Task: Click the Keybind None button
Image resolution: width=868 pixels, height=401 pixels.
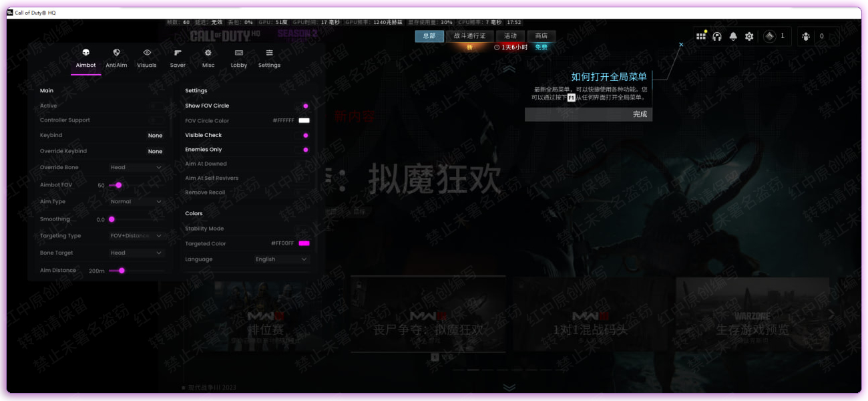Action: pos(155,136)
